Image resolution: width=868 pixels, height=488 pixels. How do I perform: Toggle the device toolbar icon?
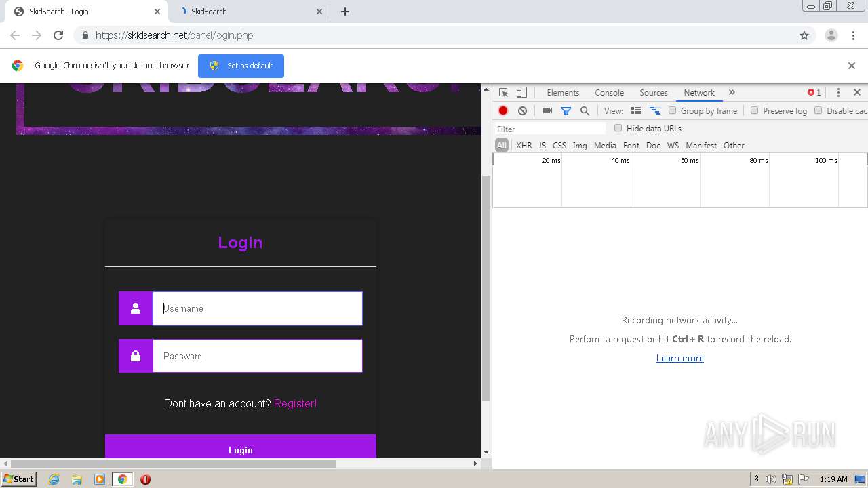coord(521,93)
